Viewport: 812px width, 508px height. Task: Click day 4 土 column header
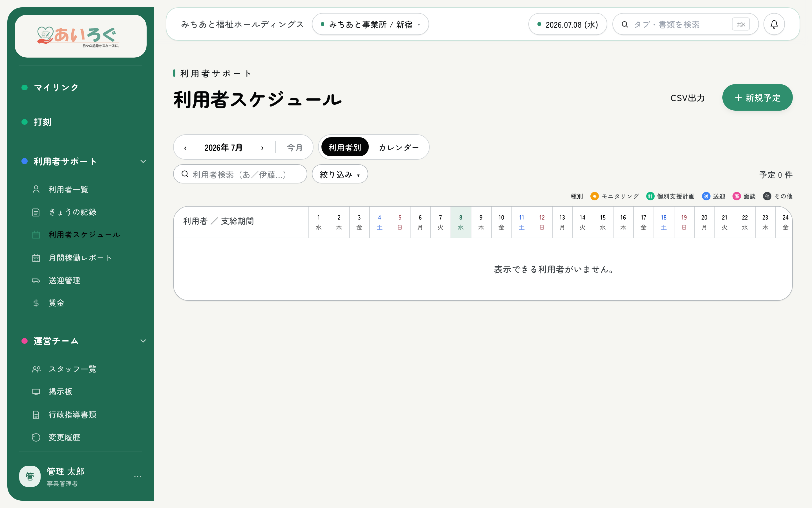(379, 222)
